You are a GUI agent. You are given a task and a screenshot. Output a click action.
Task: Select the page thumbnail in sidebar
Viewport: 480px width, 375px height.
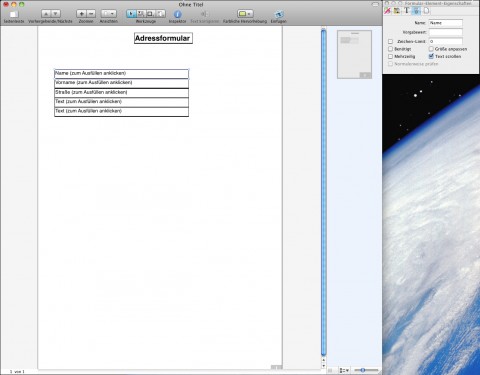(x=354, y=54)
